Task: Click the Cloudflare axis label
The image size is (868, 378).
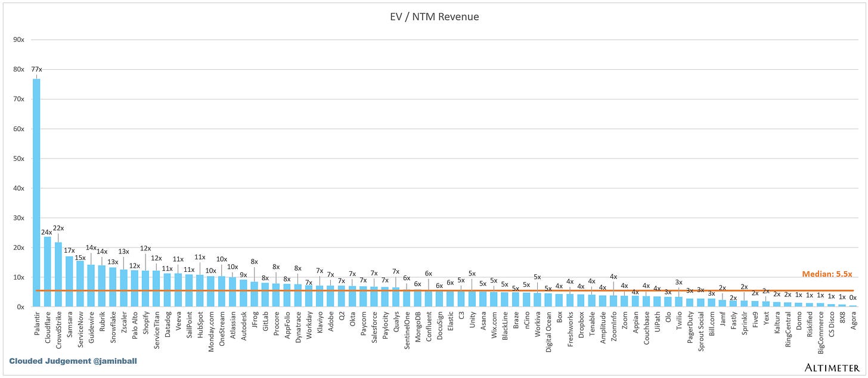Action: coord(47,326)
